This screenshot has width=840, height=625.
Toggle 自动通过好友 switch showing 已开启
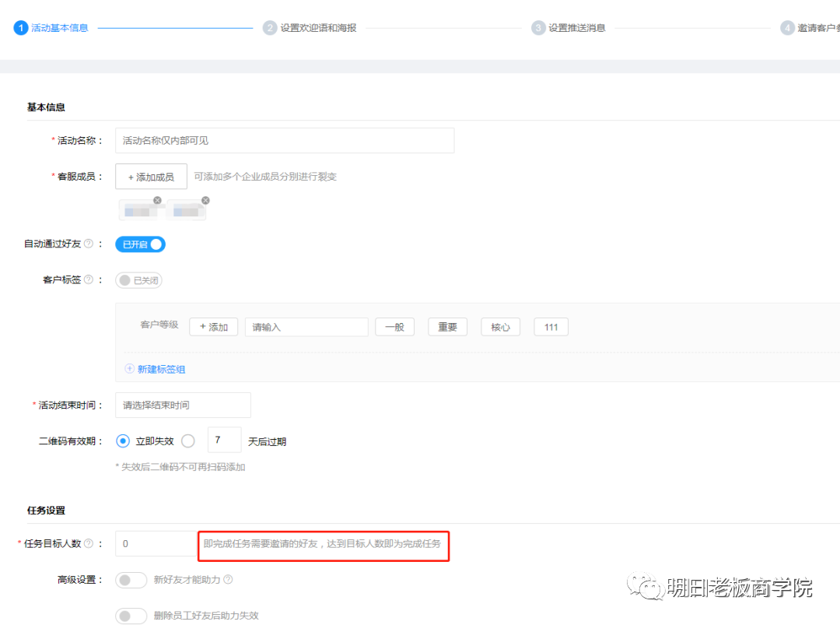[x=140, y=244]
